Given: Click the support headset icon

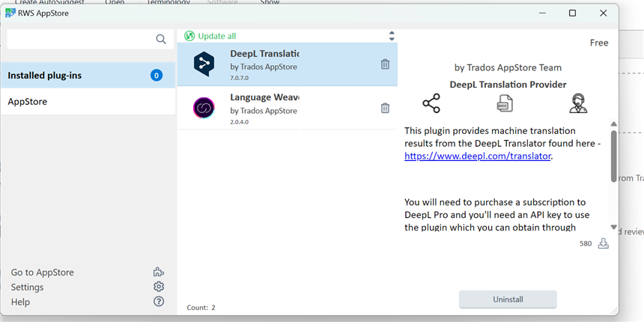Looking at the screenshot, I should click(577, 103).
